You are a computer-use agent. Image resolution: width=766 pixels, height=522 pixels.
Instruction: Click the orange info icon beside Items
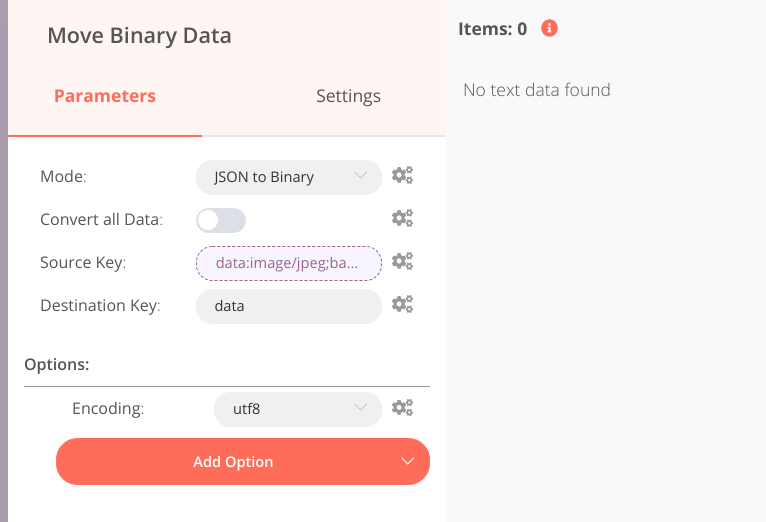[549, 28]
